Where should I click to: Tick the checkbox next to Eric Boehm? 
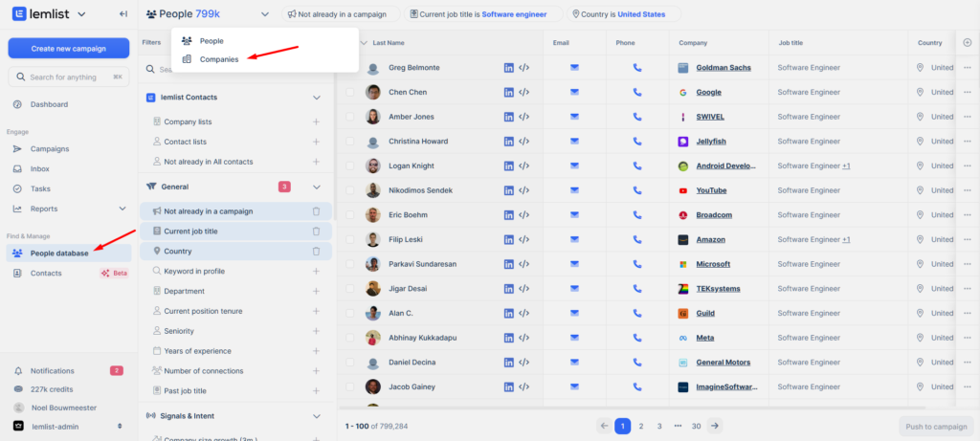coord(349,215)
